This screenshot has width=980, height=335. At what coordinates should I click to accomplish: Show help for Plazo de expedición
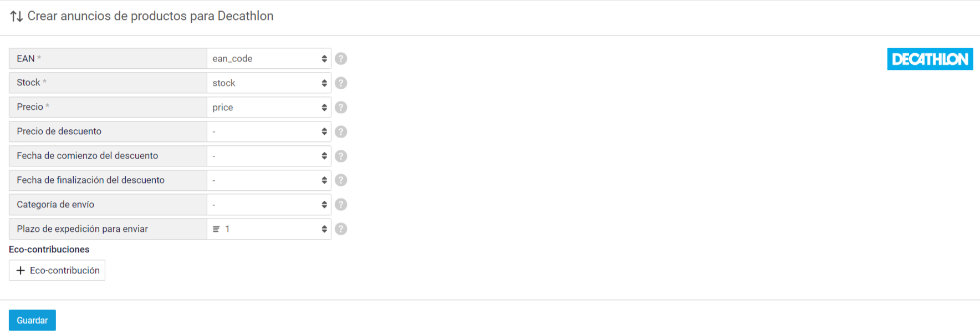click(341, 229)
